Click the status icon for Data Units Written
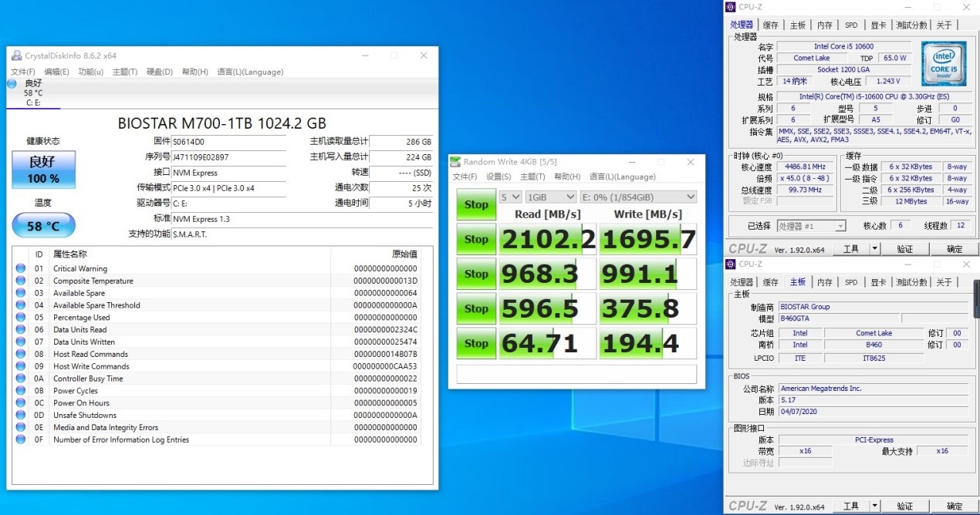This screenshot has width=980, height=515. (20, 342)
